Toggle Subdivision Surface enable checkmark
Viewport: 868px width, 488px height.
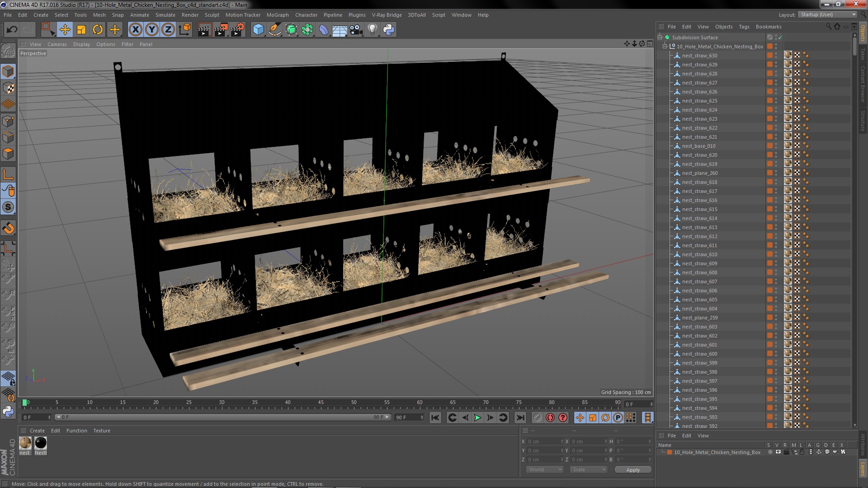tap(780, 38)
